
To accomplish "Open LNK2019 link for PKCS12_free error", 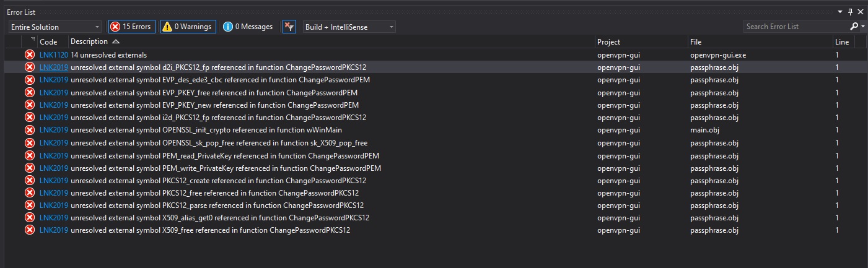I will [x=54, y=192].
